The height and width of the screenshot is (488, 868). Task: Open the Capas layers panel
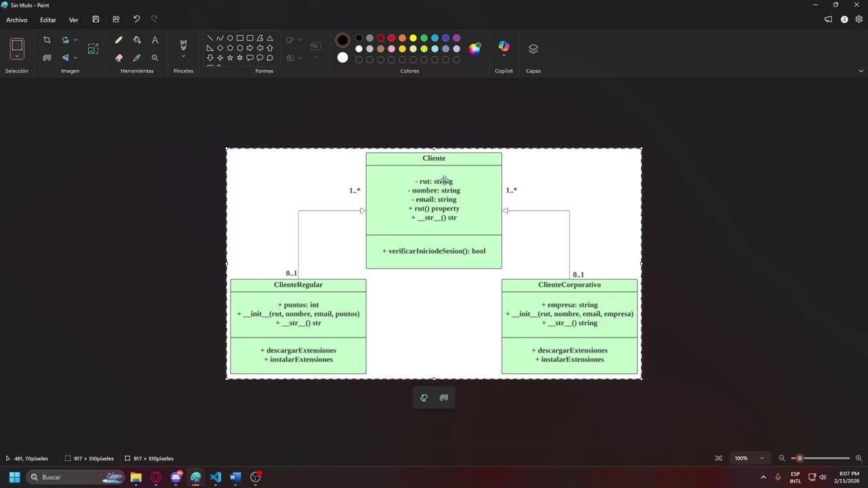(x=533, y=49)
